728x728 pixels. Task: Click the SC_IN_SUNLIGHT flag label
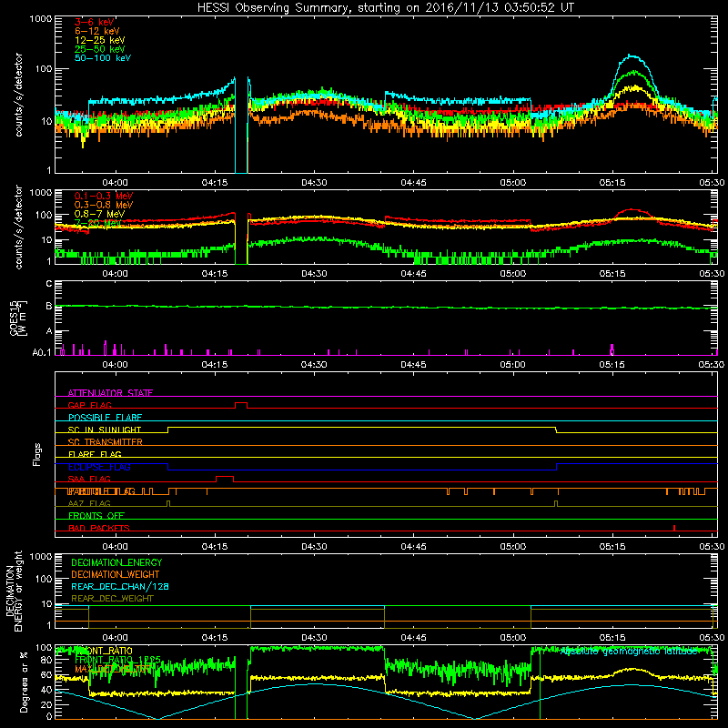click(105, 430)
